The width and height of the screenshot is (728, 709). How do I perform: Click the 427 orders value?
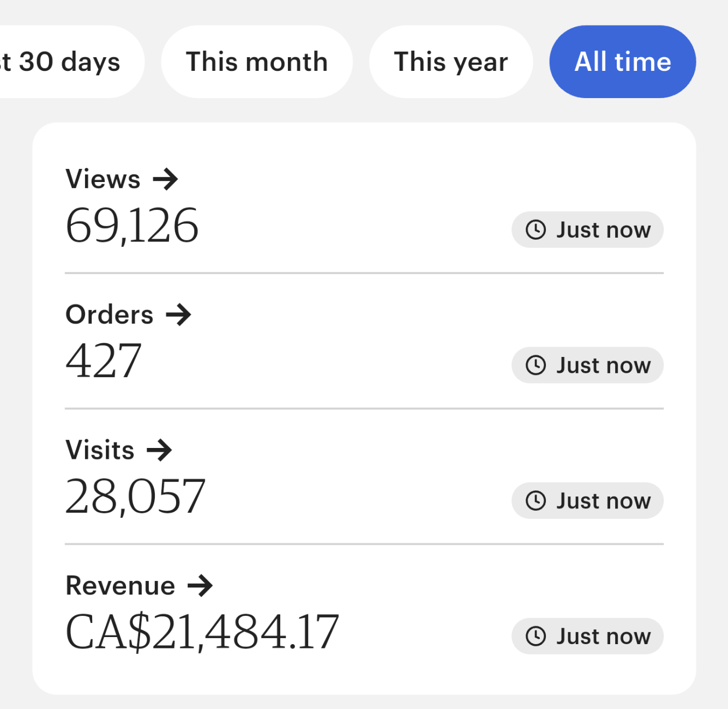(104, 360)
